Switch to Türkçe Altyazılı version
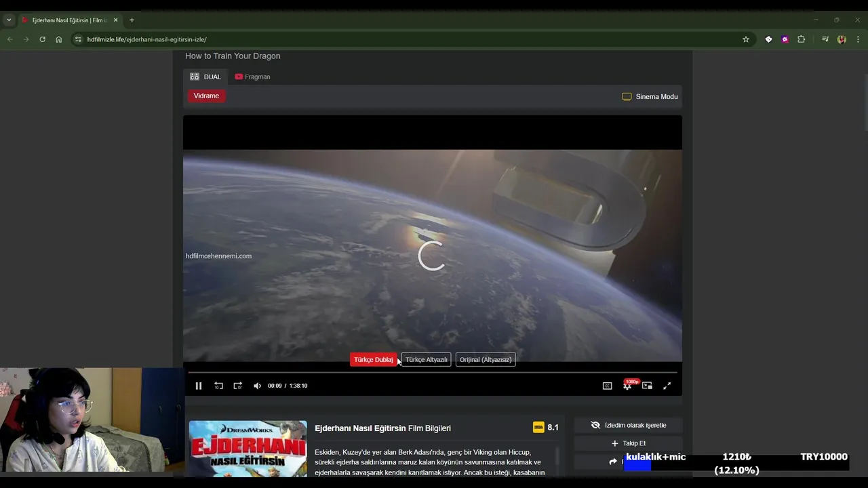Screen dimensions: 868x488 [427, 360]
